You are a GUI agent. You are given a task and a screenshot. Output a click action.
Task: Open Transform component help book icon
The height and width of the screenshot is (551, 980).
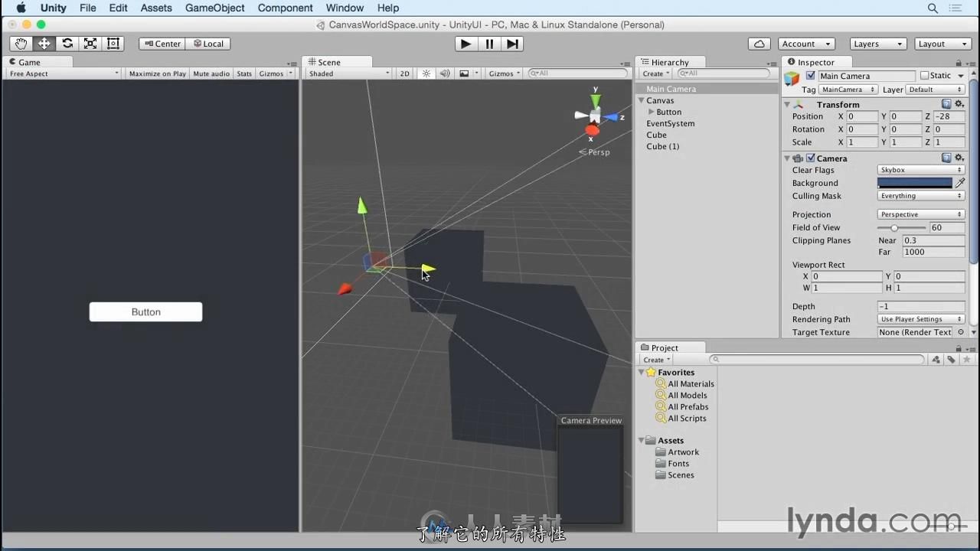[946, 104]
